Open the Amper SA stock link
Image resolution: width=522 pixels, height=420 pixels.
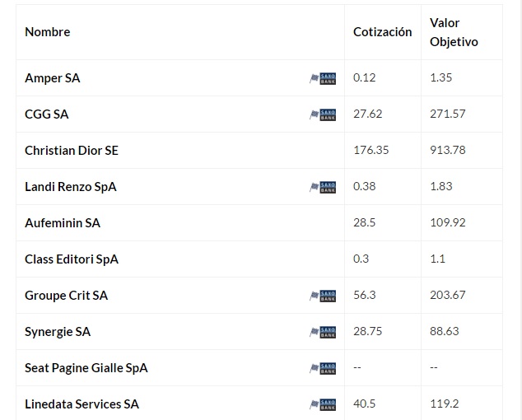click(x=53, y=78)
